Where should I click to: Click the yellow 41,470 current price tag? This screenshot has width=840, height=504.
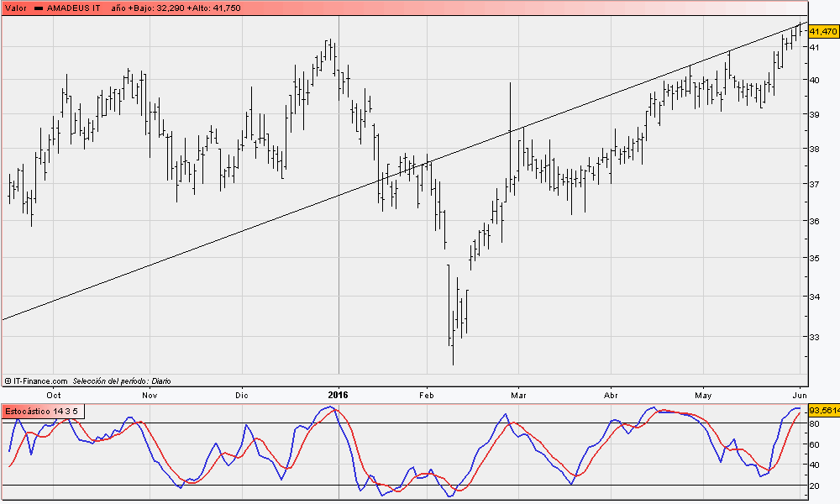(822, 31)
